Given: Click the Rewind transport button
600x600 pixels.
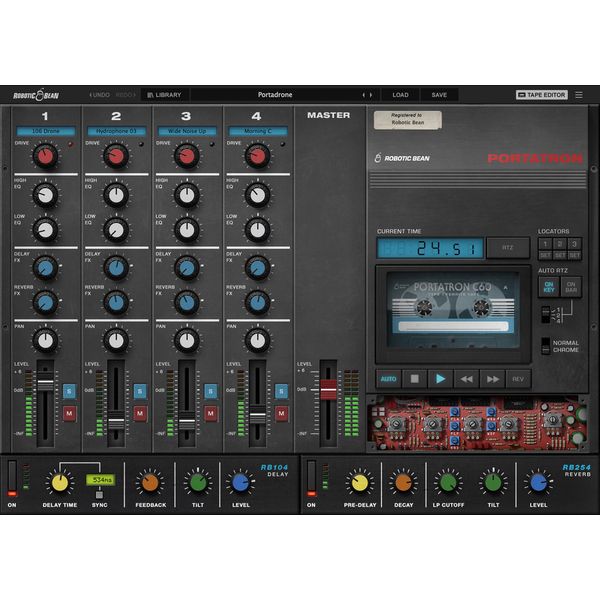Looking at the screenshot, I should pos(465,379).
